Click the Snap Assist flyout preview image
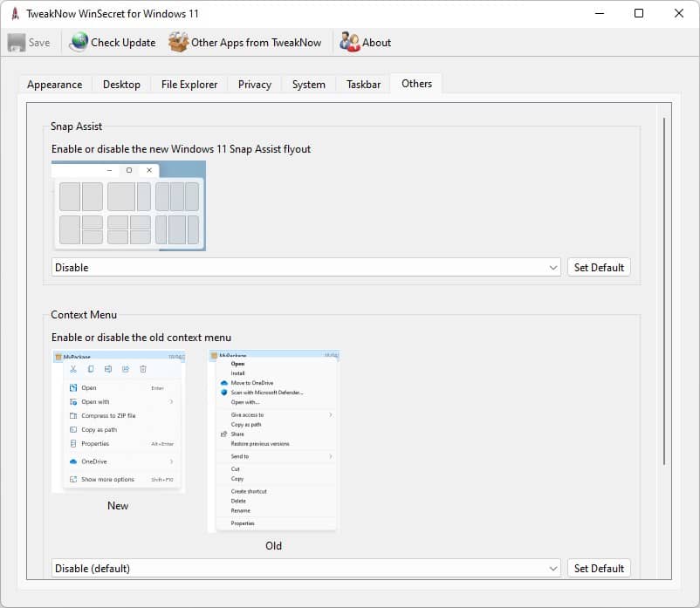Image resolution: width=700 pixels, height=608 pixels. click(128, 206)
